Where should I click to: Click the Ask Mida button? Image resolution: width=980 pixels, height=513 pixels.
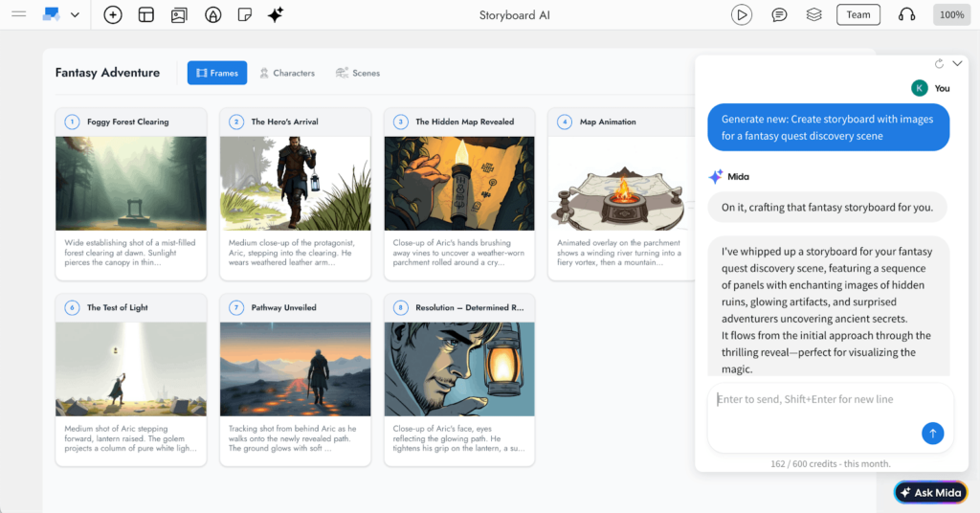[x=930, y=492]
